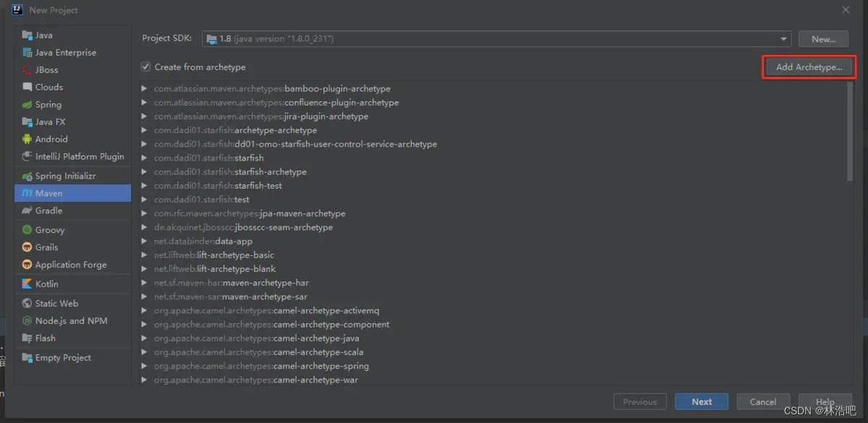Expand the jpa-maven-archetype entry
868x423 pixels.
coord(143,213)
